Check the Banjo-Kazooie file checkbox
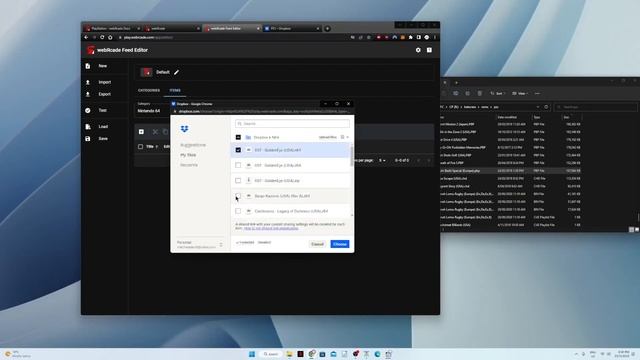Screen dimensions: 640x360 coord(238,196)
